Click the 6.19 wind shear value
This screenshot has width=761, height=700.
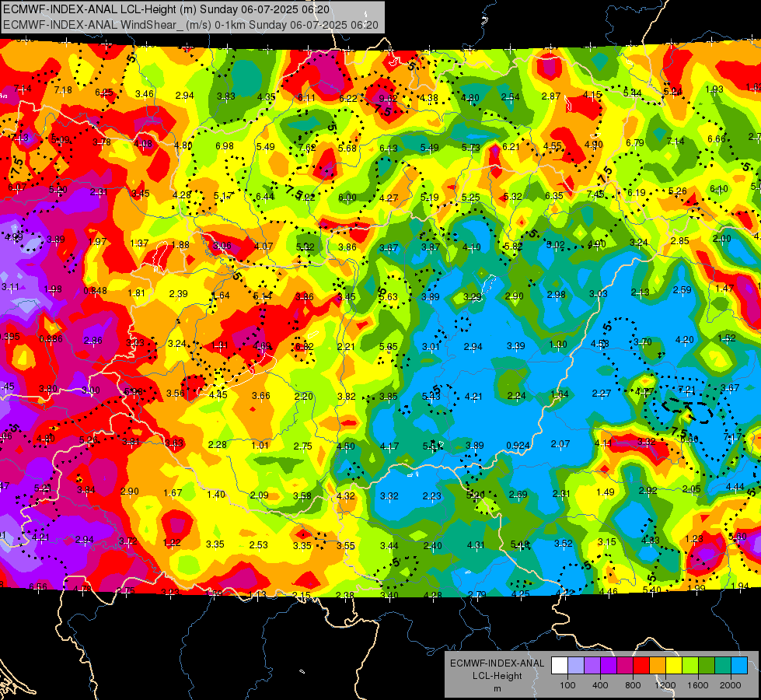[x=637, y=193]
